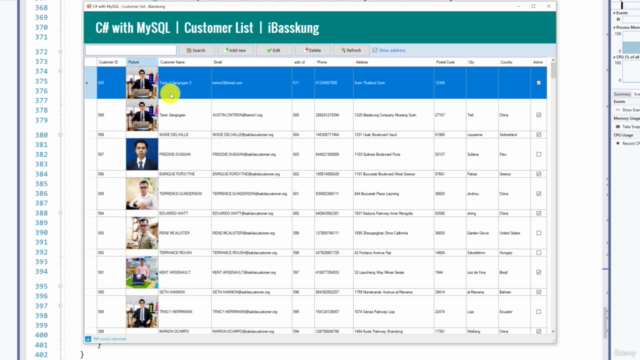Click the City column header
The width and height of the screenshot is (640, 360).
pyautogui.click(x=482, y=62)
